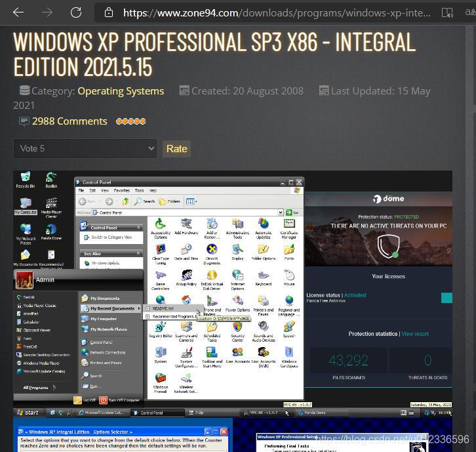This screenshot has height=452, width=476.
Task: Open Tools menu in Control Panel window
Action: click(140, 190)
